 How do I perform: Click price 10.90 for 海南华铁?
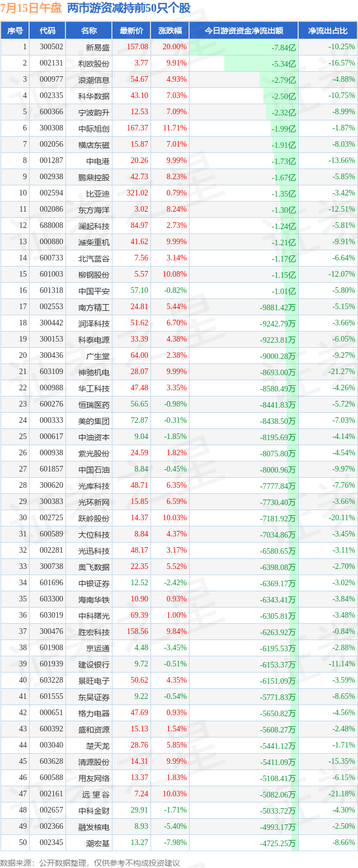tap(139, 599)
